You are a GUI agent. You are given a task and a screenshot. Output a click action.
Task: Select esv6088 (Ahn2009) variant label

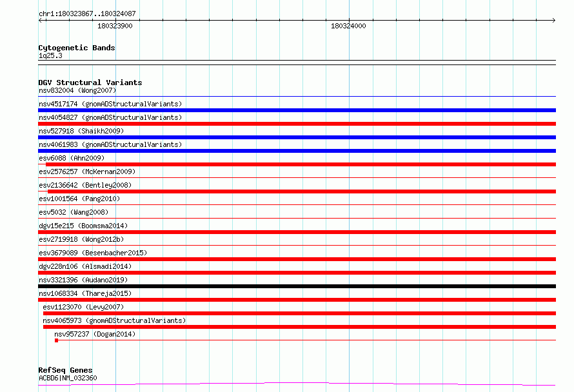pos(72,158)
